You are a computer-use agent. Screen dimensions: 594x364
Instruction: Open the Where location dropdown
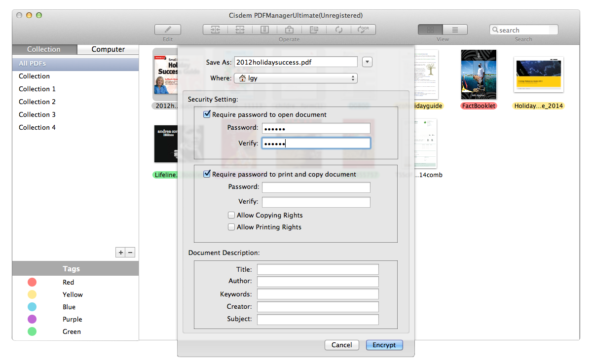[x=296, y=78]
